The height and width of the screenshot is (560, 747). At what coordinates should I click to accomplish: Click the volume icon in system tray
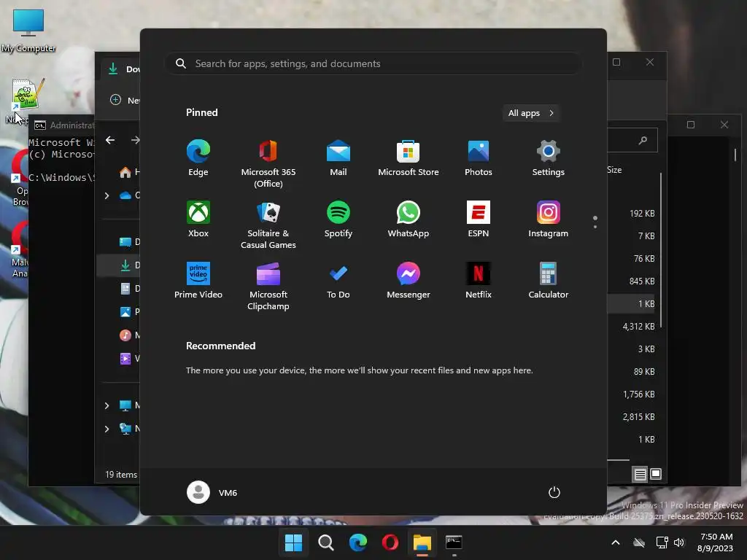[679, 542]
